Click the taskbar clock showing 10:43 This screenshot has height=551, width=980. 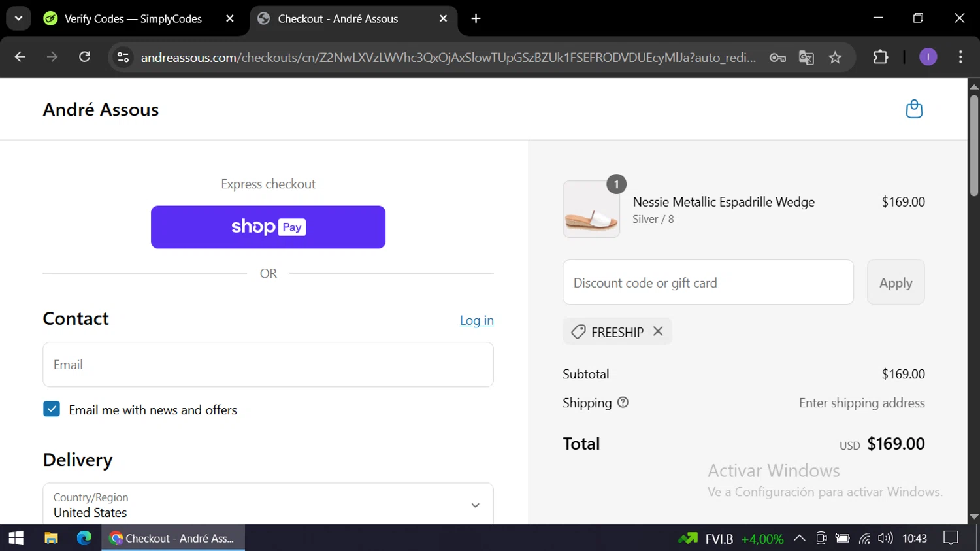click(915, 539)
